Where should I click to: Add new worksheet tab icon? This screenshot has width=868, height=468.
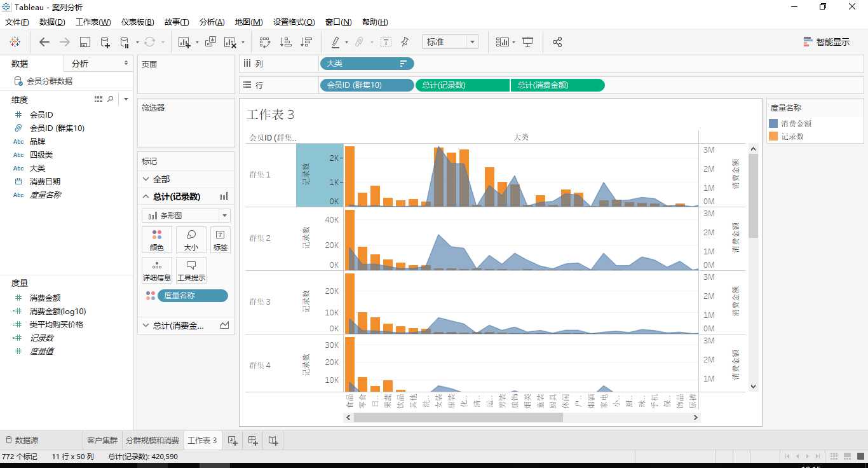click(x=233, y=440)
